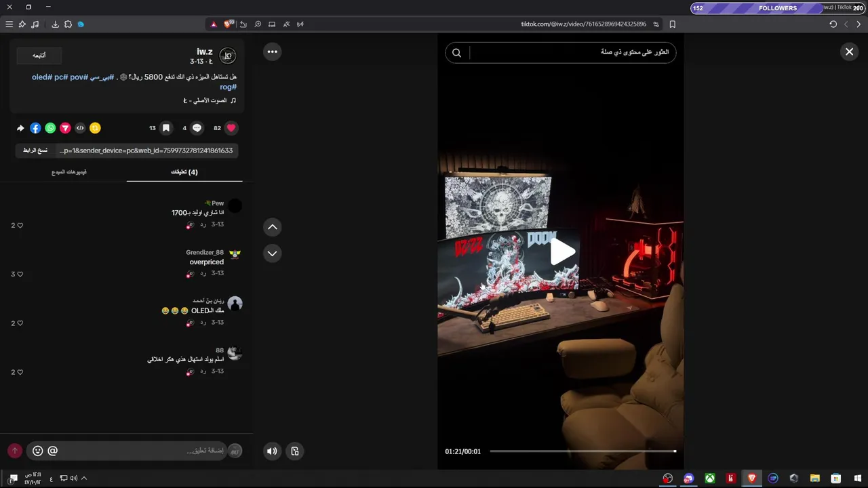Open iw.z profile avatar
This screenshot has width=868, height=488.
tap(227, 56)
